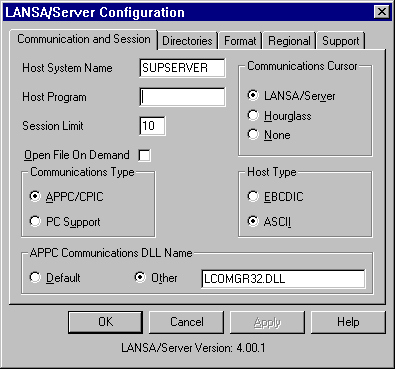This screenshot has width=395, height=369.
Task: Click the Communications Type group label
Action: click(x=82, y=172)
